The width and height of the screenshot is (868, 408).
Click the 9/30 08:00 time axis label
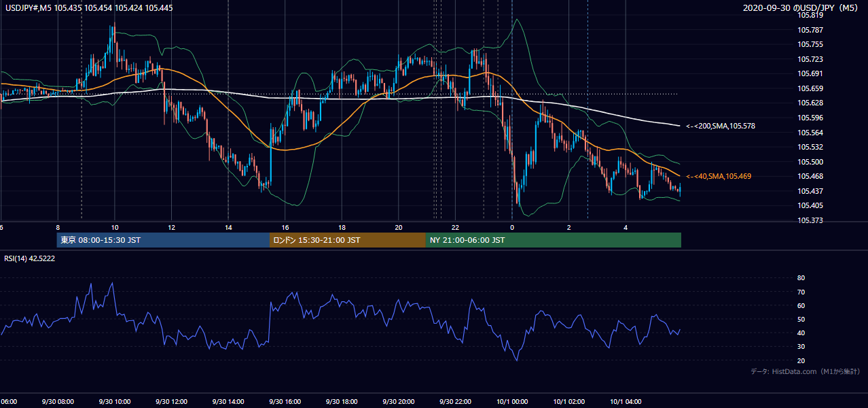(x=57, y=402)
